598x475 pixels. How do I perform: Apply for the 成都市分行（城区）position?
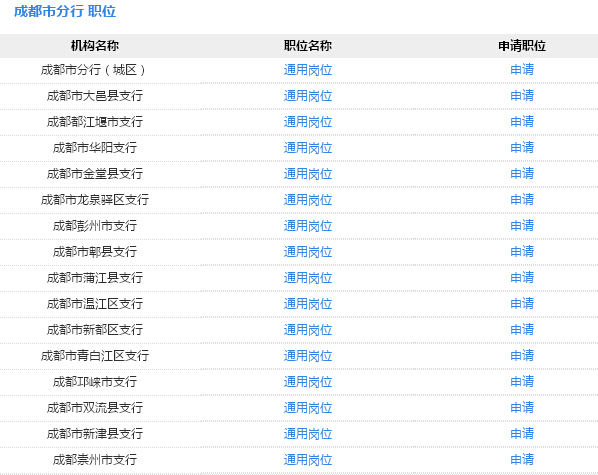(x=522, y=69)
